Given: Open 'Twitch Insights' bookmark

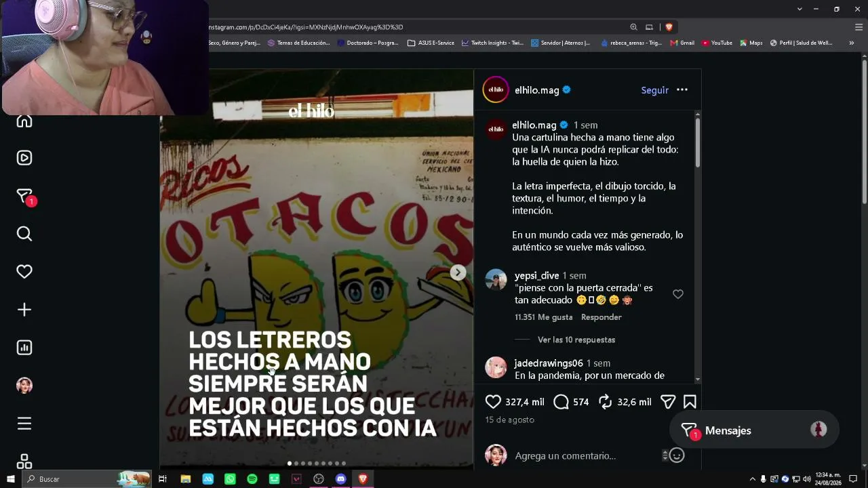Looking at the screenshot, I should pos(492,43).
